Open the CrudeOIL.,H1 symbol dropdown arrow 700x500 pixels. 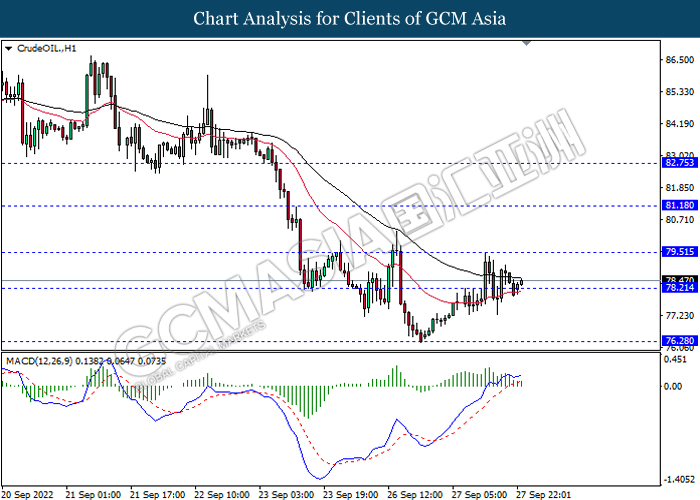pyautogui.click(x=8, y=48)
